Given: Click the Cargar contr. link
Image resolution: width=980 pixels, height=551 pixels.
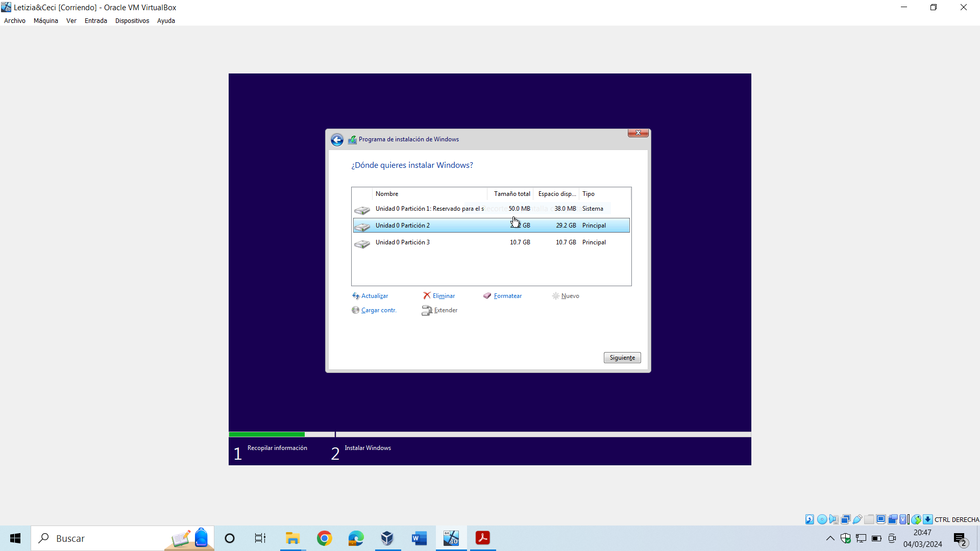Looking at the screenshot, I should [x=378, y=310].
